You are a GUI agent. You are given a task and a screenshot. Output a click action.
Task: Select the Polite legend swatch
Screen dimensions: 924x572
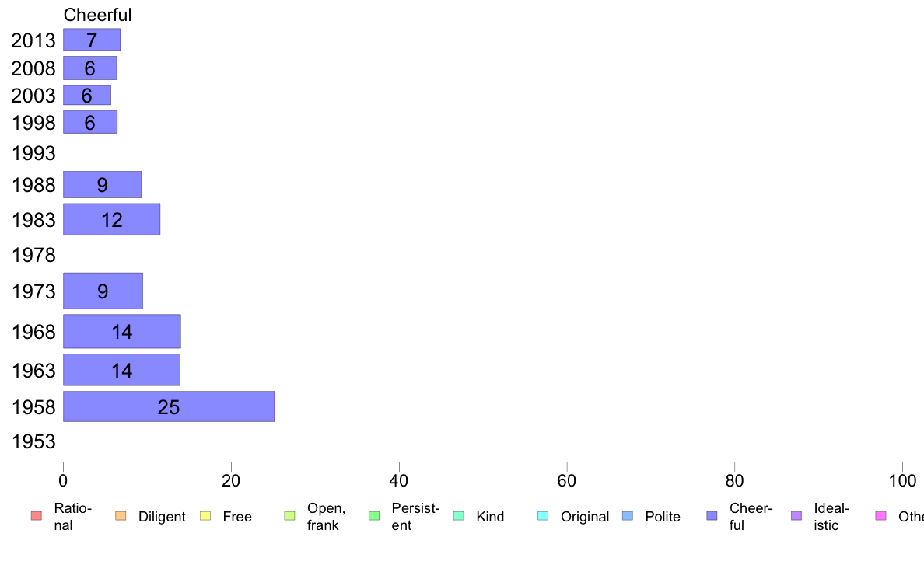[628, 516]
